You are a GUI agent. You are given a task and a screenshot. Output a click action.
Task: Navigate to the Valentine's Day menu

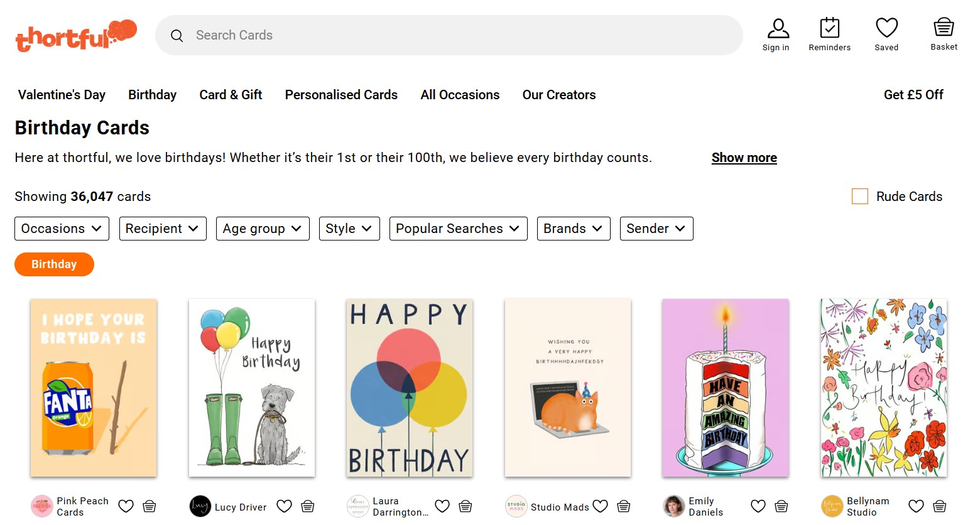click(61, 94)
